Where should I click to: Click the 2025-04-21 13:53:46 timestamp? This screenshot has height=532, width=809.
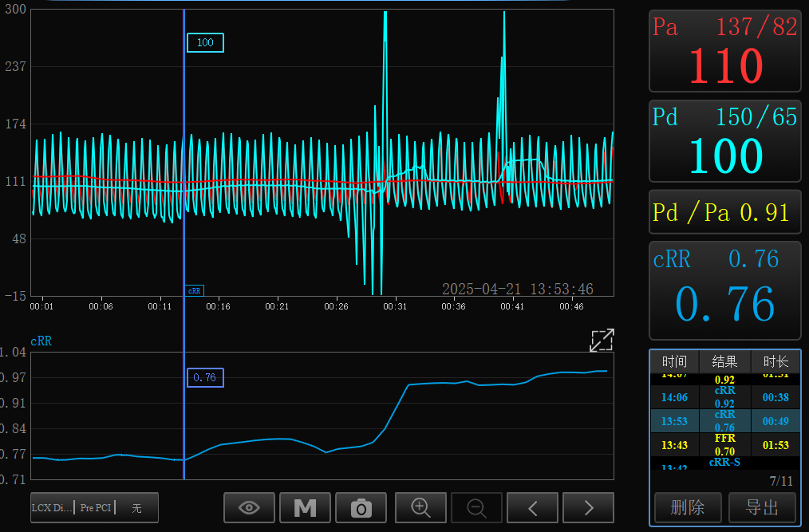coord(518,289)
